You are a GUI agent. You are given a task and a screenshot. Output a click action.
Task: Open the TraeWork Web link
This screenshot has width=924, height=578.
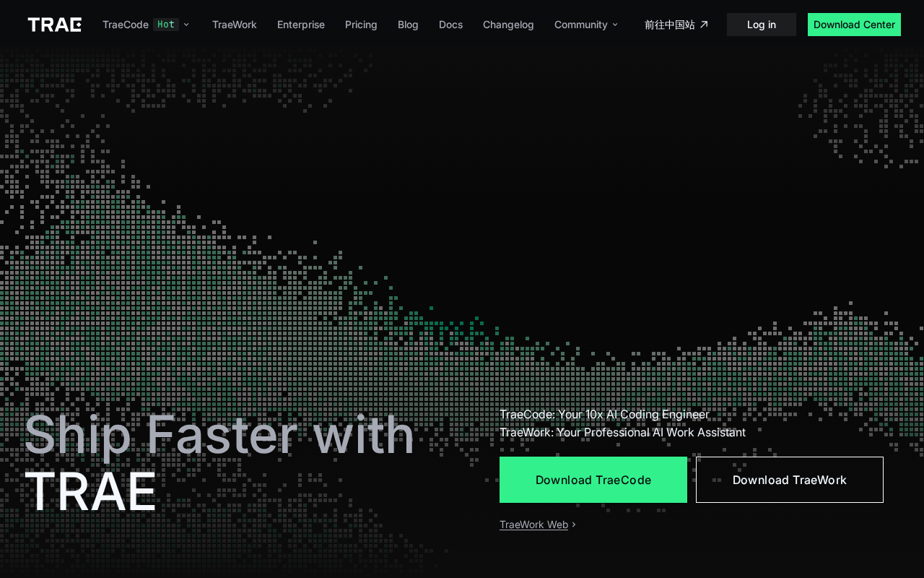pos(533,525)
